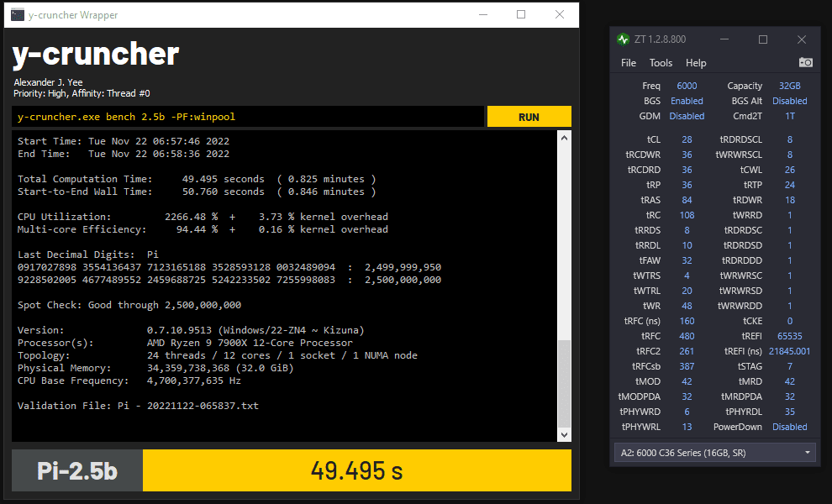
Task: Click the tRFCsb value 387
Action: (687, 366)
